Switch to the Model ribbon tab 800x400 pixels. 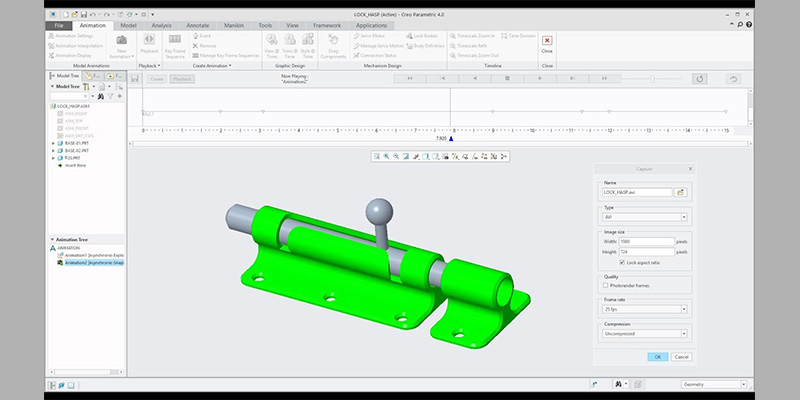coord(128,25)
